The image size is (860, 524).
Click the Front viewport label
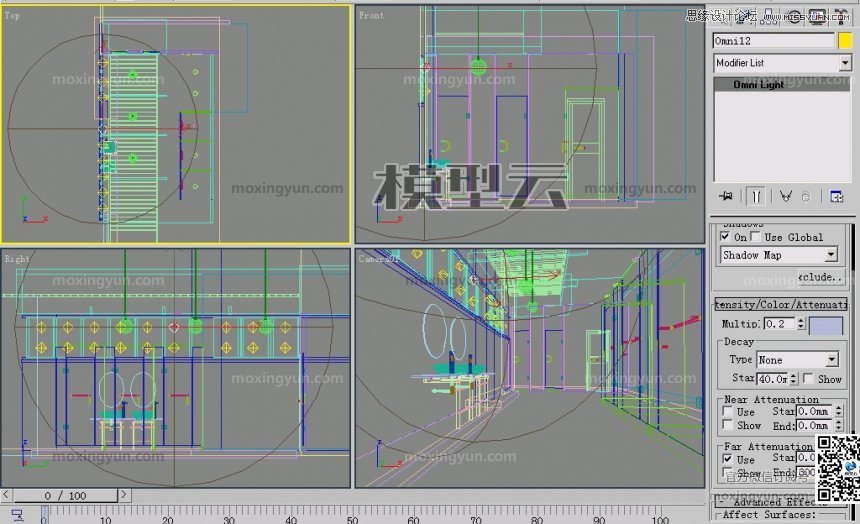tap(371, 16)
